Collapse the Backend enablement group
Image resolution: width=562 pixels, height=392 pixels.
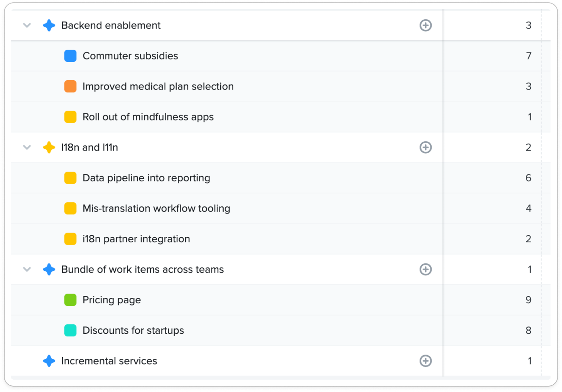coord(27,25)
